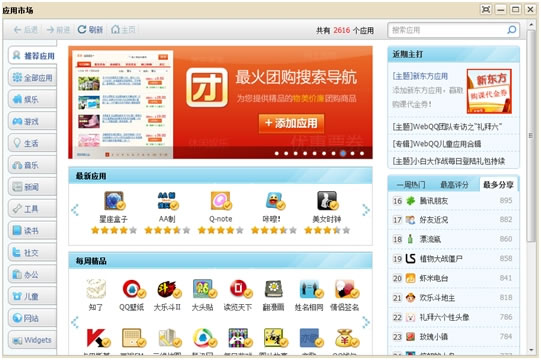Screen dimensions: 541x360
Task: Open 腾讯朋友 in ranking list
Action: click(453, 201)
